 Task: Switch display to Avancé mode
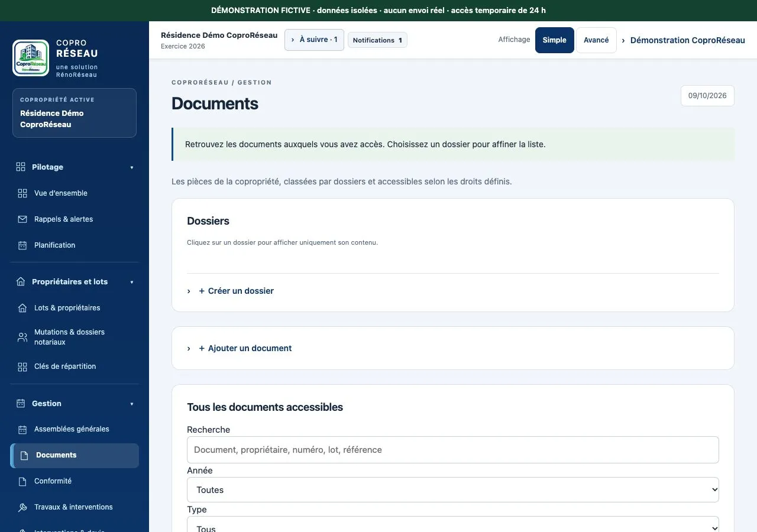coord(596,40)
